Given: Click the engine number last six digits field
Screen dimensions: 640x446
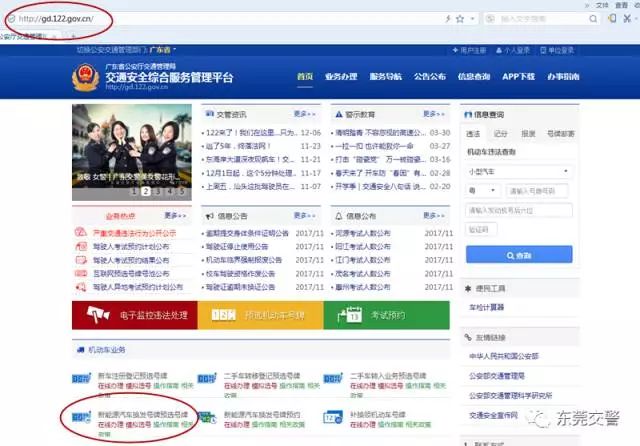Looking at the screenshot, I should tap(519, 210).
